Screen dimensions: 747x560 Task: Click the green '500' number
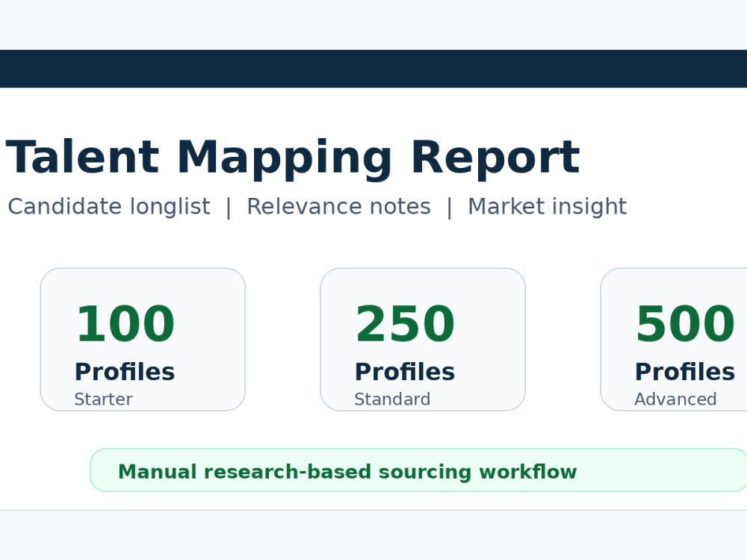pyautogui.click(x=685, y=324)
